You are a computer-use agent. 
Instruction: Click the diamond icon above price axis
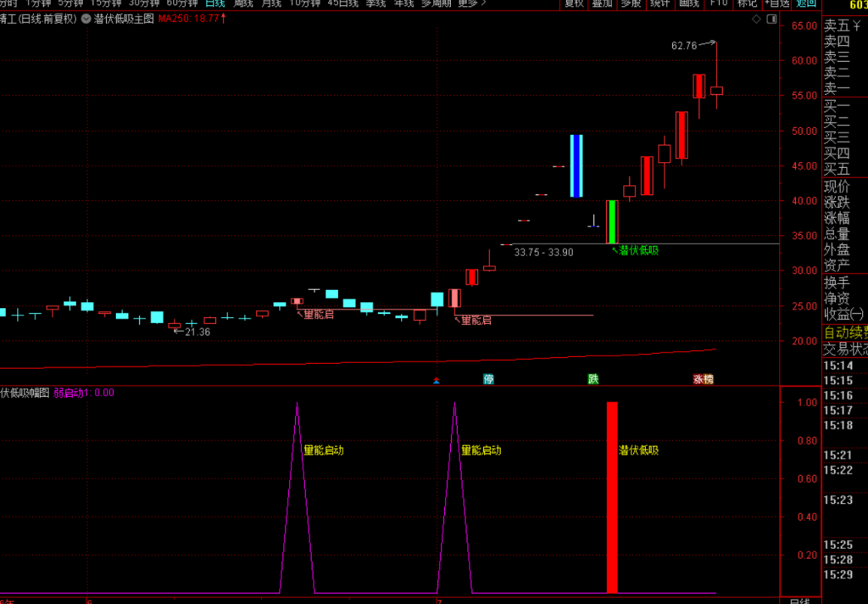click(x=756, y=19)
